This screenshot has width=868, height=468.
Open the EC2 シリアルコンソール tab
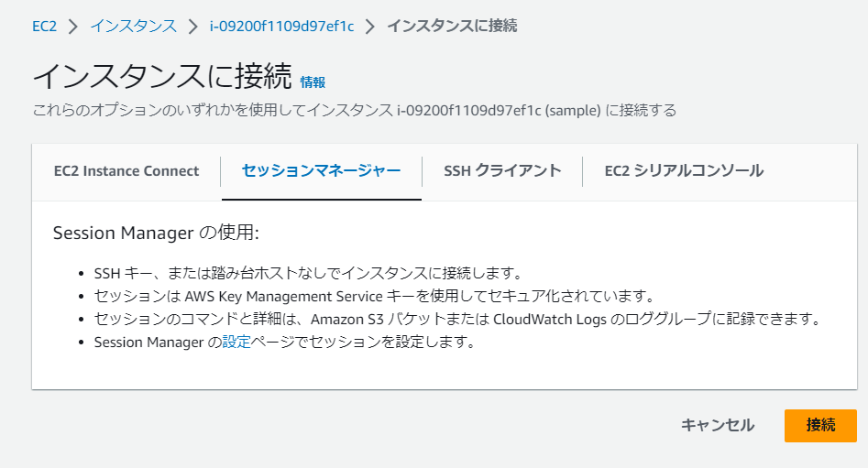pos(684,171)
